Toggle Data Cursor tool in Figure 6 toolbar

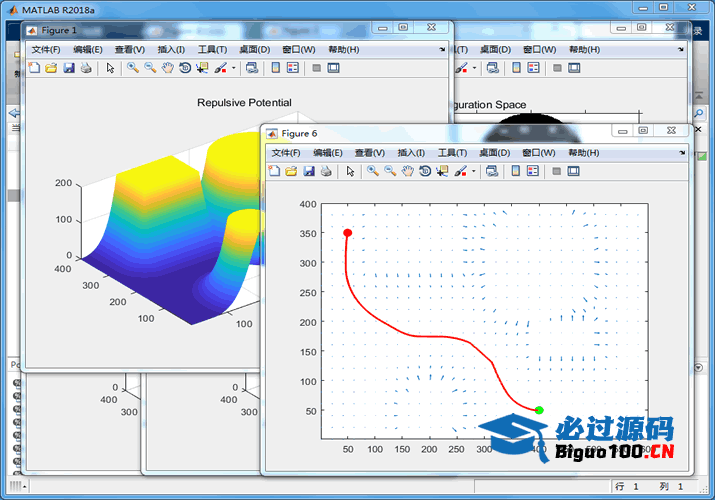(443, 171)
